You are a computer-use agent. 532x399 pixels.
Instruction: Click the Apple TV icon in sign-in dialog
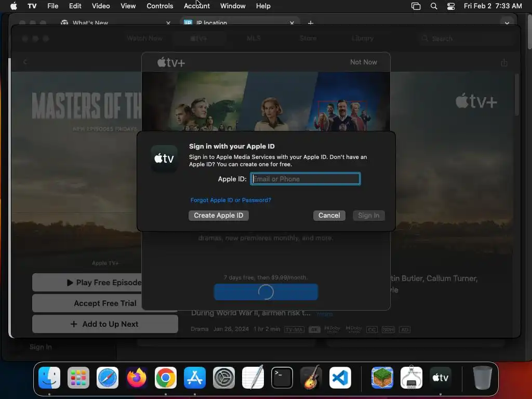164,158
